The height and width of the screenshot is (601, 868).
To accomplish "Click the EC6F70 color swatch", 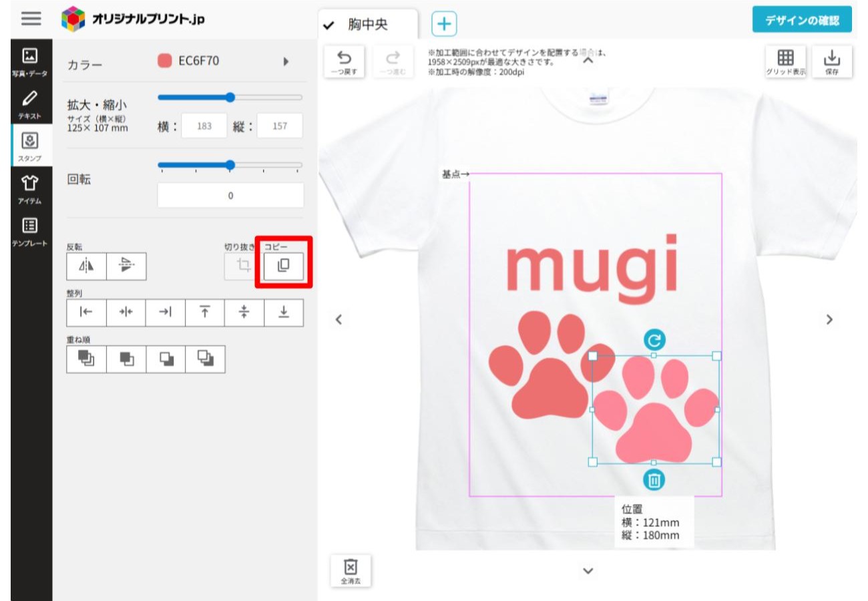I will coord(164,61).
